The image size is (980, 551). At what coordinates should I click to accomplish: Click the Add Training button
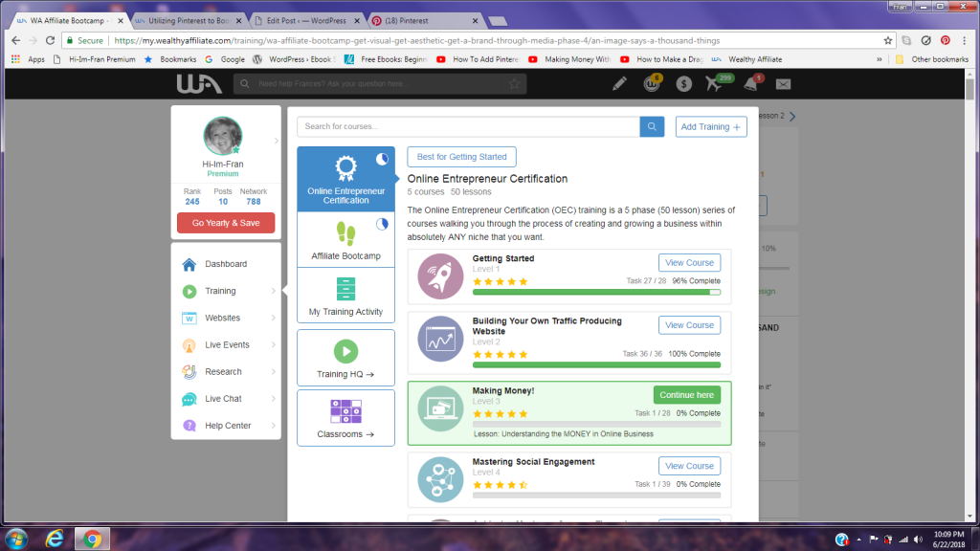click(x=711, y=127)
